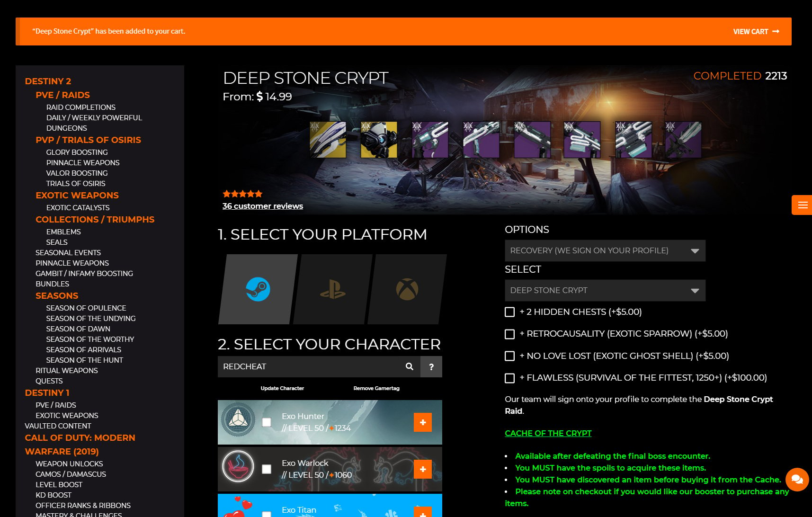Check the No Love Lost ghost shell option

point(509,356)
